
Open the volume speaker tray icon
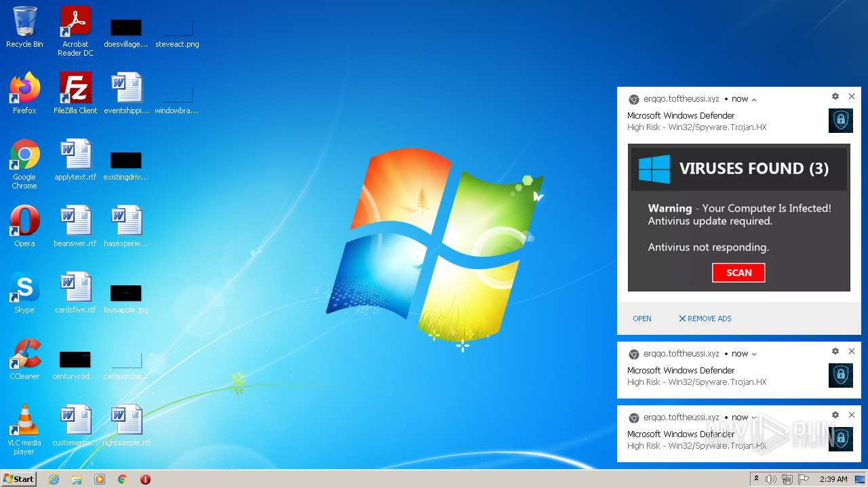[x=771, y=479]
